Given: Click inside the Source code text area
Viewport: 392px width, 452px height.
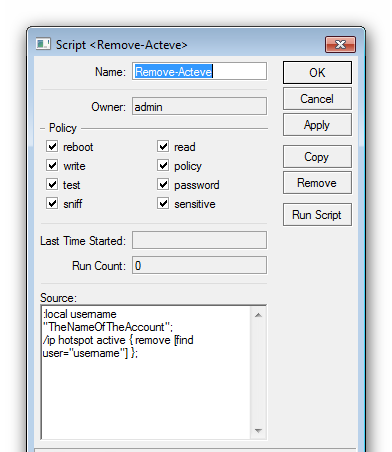Looking at the screenshot, I should (146, 372).
